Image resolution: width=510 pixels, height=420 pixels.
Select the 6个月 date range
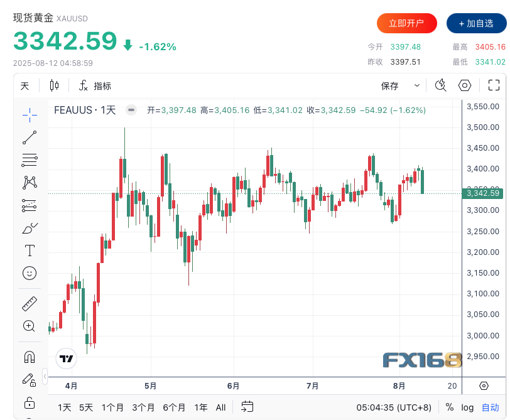[x=174, y=407]
